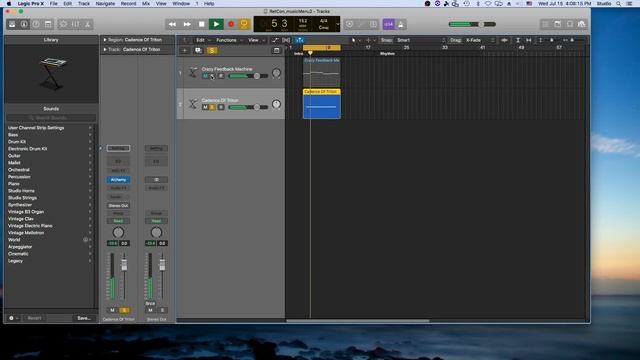This screenshot has height=360, width=640.
Task: Open the Track menu in menu bar
Action: 84,3
